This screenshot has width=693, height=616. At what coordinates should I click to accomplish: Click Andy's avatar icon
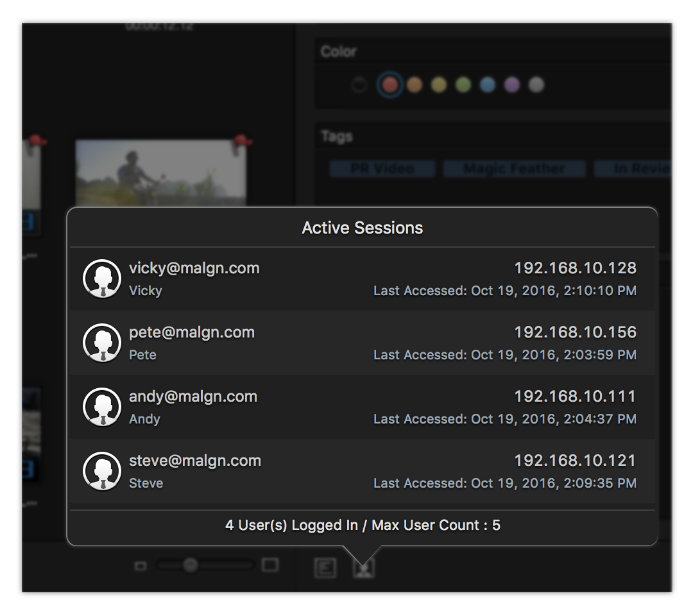102,406
